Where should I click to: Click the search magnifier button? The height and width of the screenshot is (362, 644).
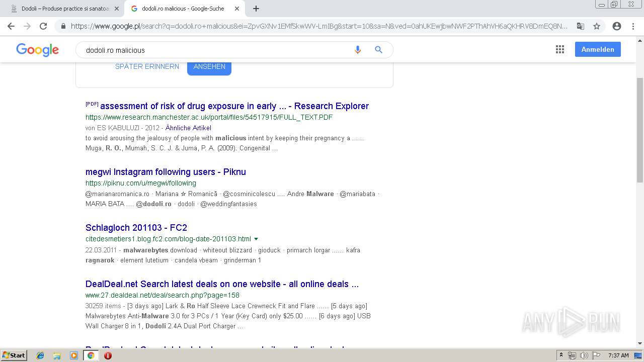pyautogui.click(x=379, y=50)
